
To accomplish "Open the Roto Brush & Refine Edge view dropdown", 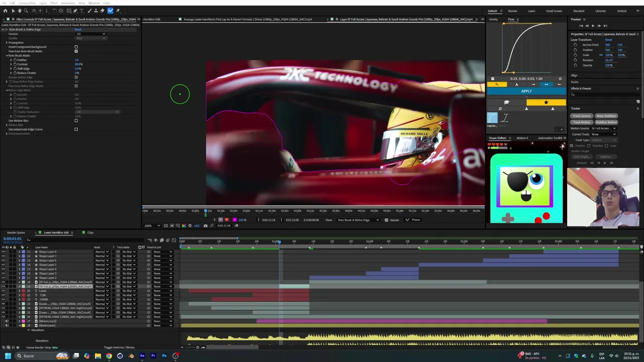I will tap(358, 220).
